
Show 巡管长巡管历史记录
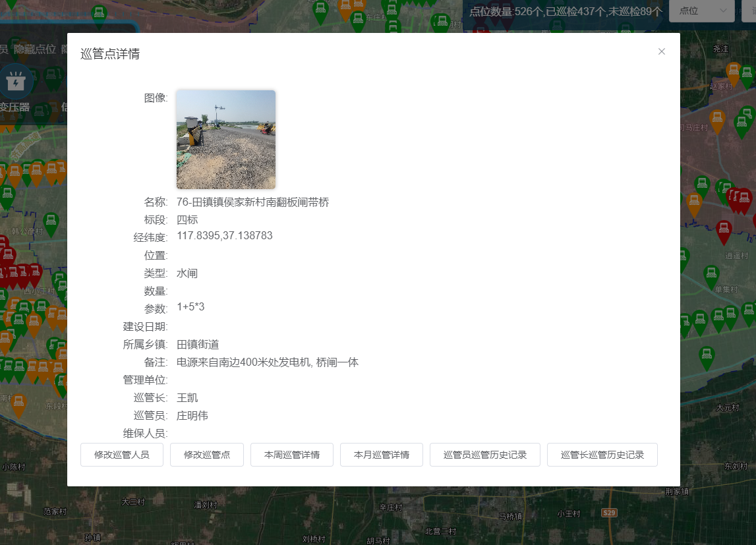coord(602,455)
